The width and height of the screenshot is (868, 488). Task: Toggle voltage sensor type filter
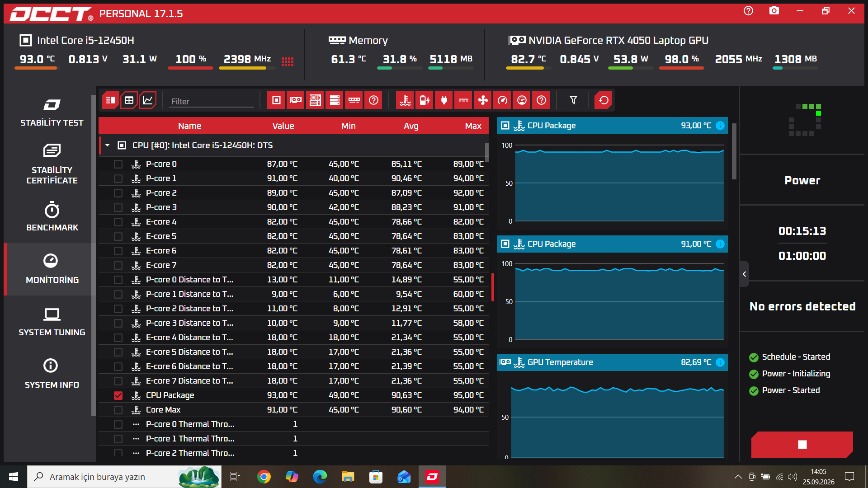pos(463,100)
